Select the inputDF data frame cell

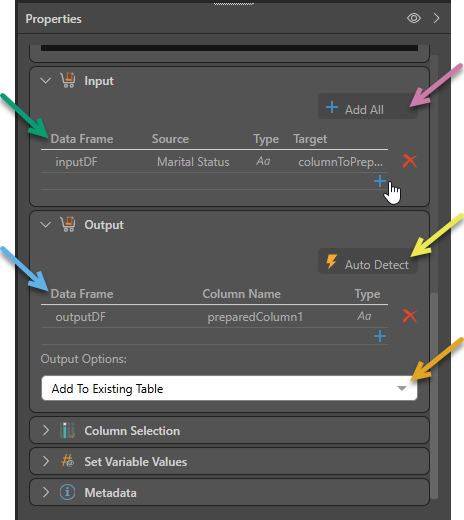[x=76, y=162]
